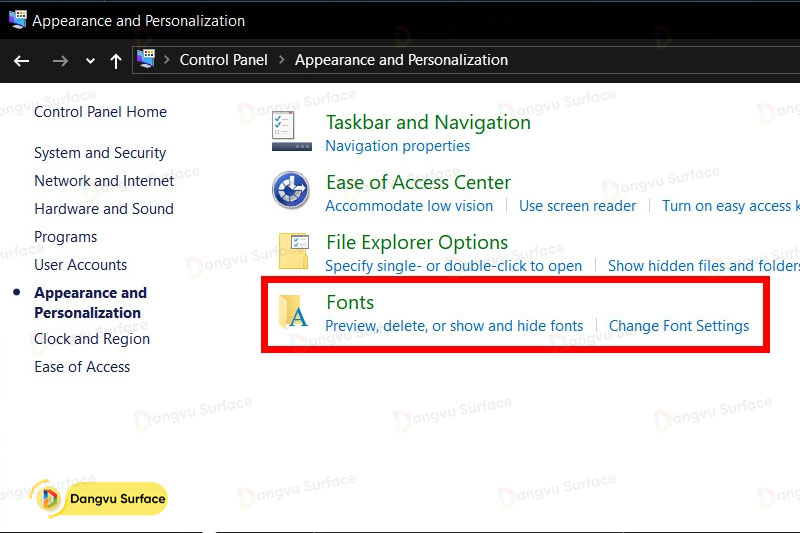The width and height of the screenshot is (800, 533).
Task: Select Appearance and Personalization breadcrumb
Action: (x=401, y=60)
